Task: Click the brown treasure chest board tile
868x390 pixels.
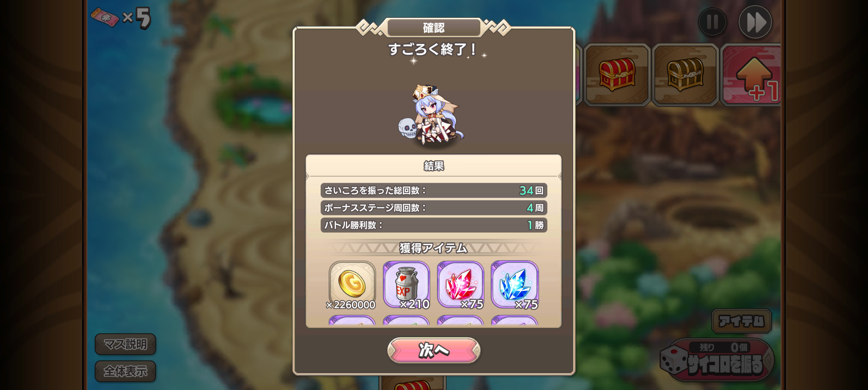Action: pos(685,75)
